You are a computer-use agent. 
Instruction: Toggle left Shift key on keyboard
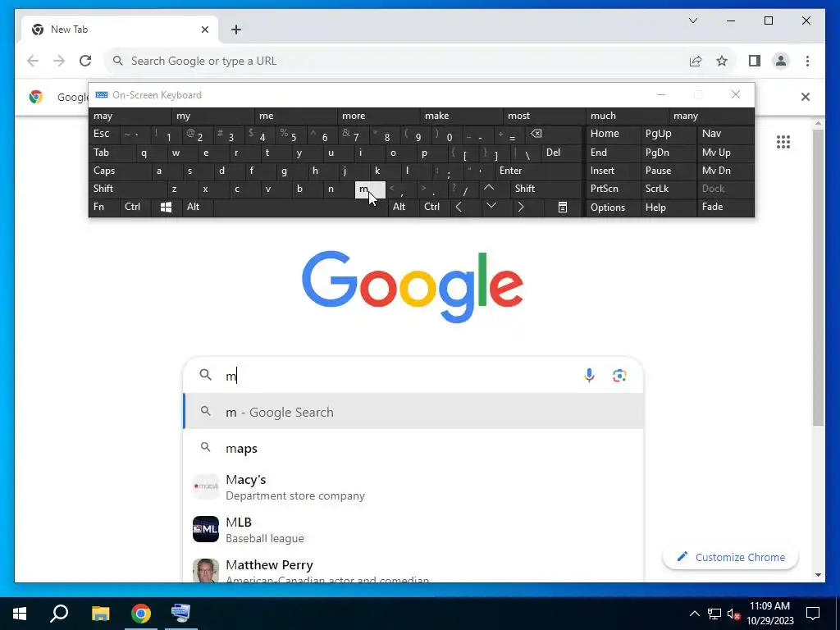click(x=127, y=189)
